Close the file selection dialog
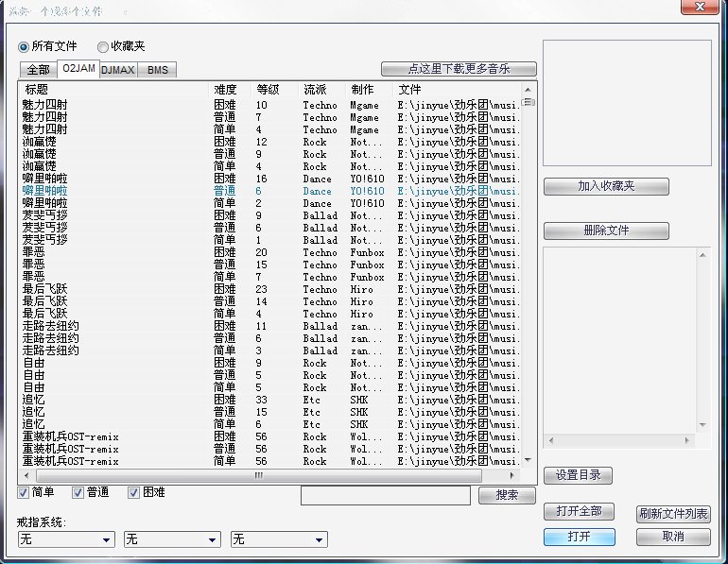Screen dimensions: 728x564 (x=700, y=7)
